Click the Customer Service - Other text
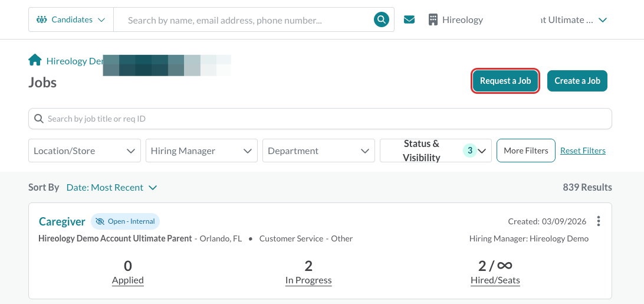The image size is (644, 304). 306,238
